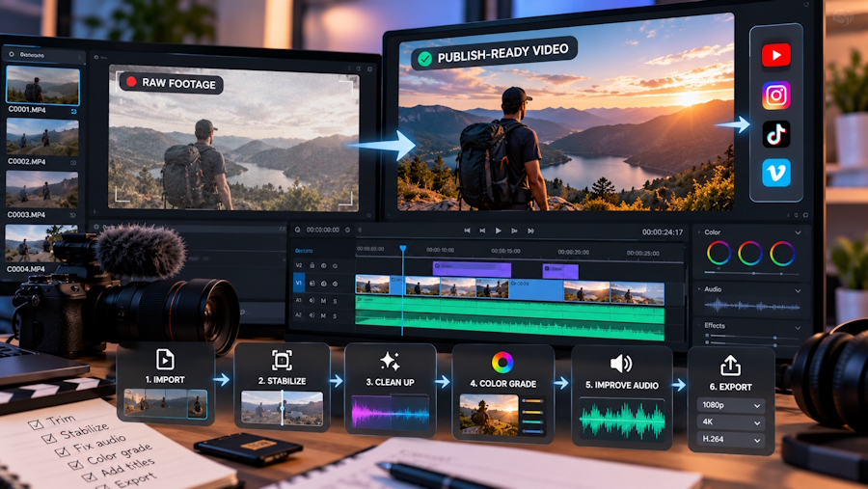Toggle the A1 track speaker icon
The width and height of the screenshot is (868, 489).
[312, 301]
